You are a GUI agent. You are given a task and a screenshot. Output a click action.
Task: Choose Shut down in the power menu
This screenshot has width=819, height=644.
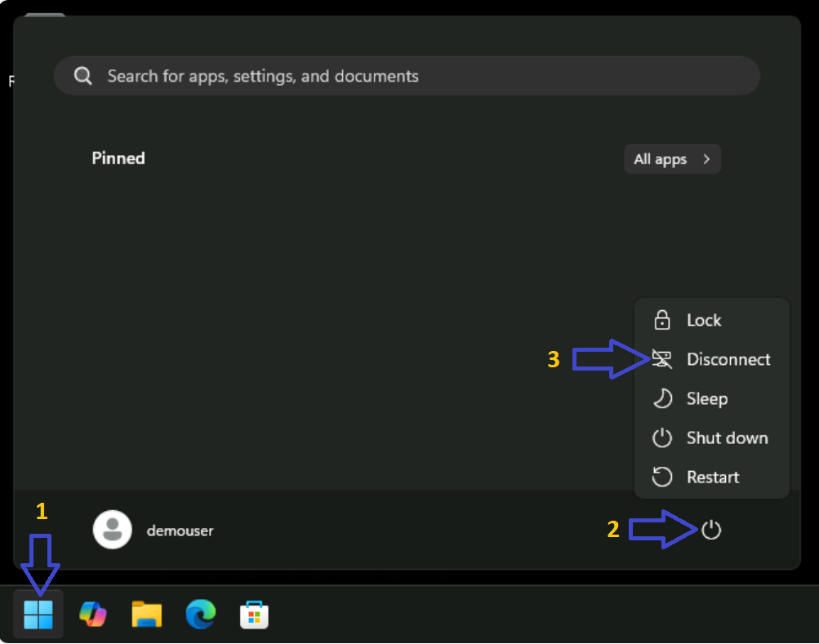[x=727, y=437]
